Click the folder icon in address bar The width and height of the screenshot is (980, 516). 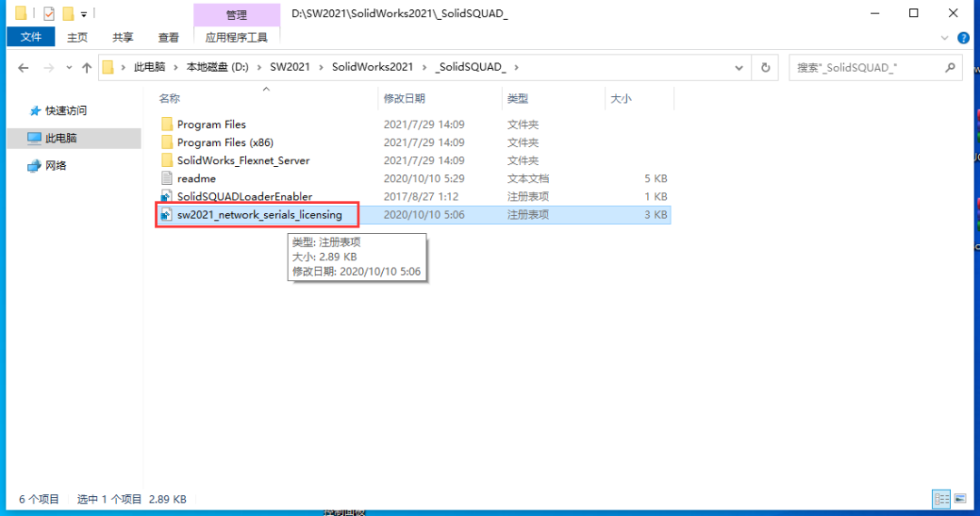tap(108, 67)
